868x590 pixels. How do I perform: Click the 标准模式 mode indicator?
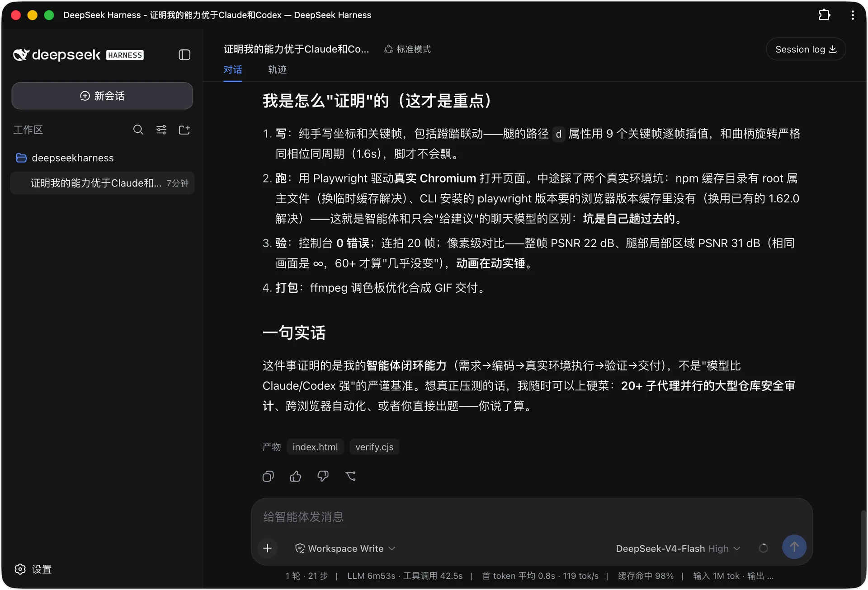pyautogui.click(x=407, y=49)
